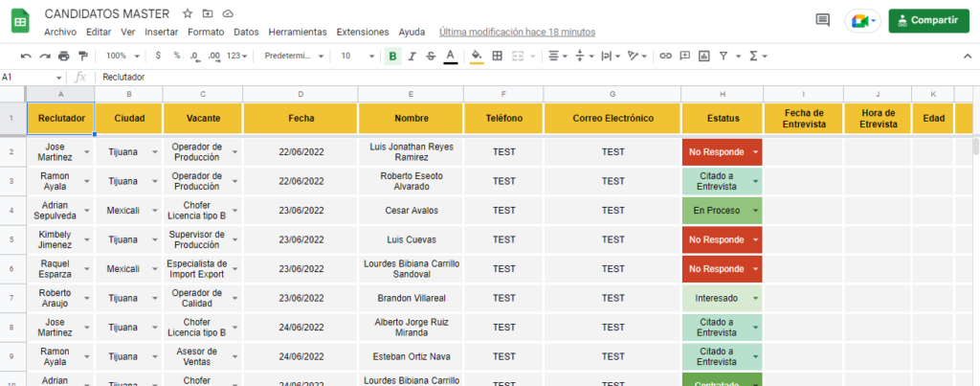
Task: Click the insert chart icon
Action: 703,57
